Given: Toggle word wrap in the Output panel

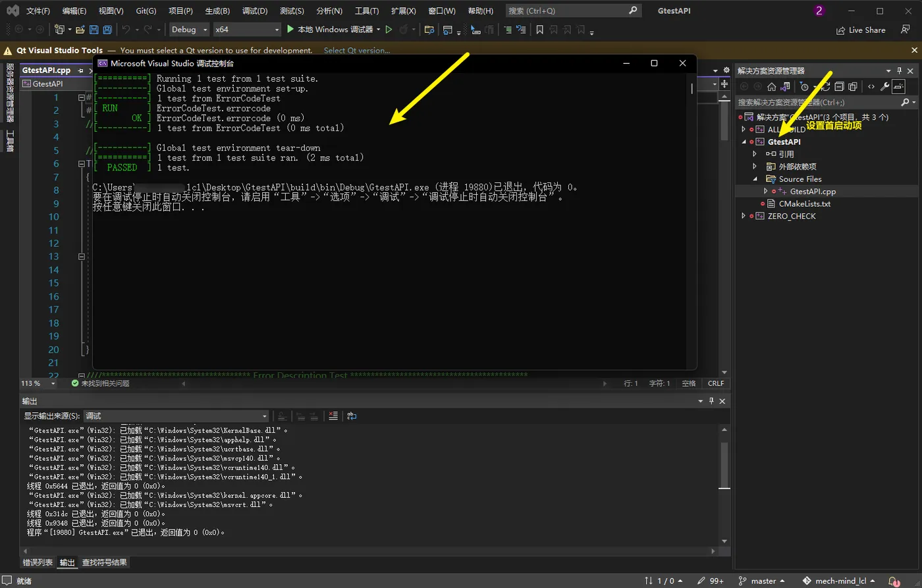Looking at the screenshot, I should (x=352, y=415).
